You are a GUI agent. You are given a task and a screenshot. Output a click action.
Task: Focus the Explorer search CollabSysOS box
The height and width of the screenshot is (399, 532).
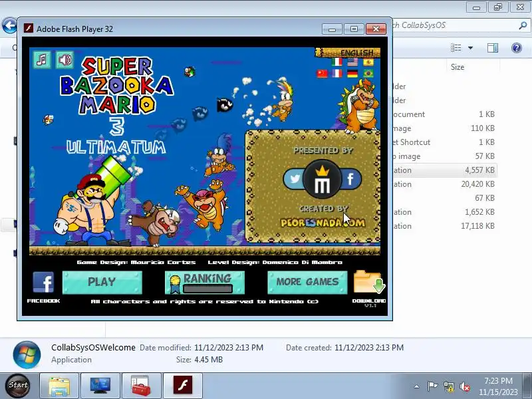click(x=455, y=25)
